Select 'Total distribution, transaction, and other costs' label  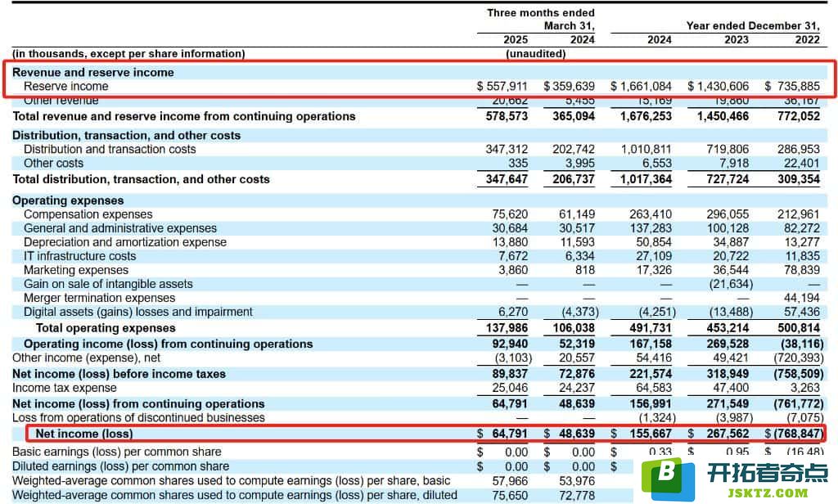pos(141,179)
